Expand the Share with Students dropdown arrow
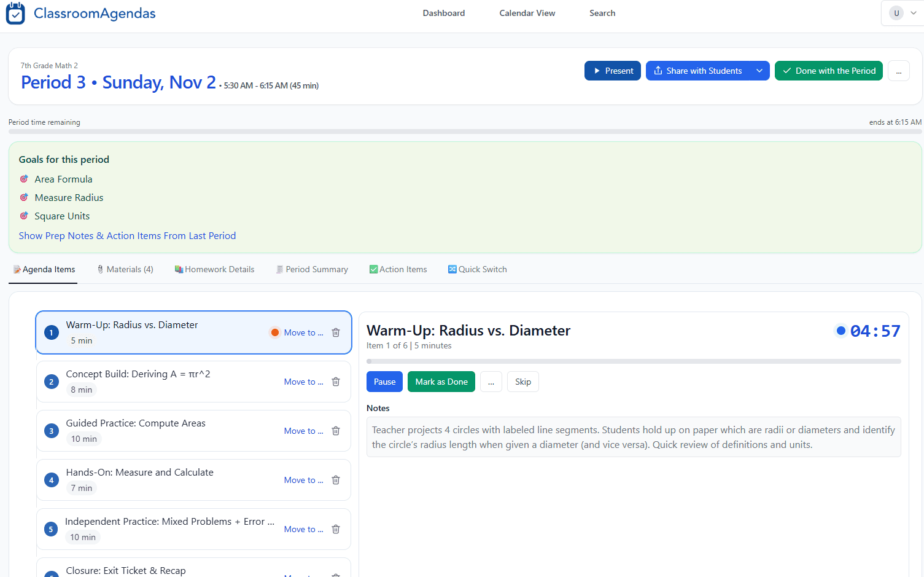924x577 pixels. 759,71
